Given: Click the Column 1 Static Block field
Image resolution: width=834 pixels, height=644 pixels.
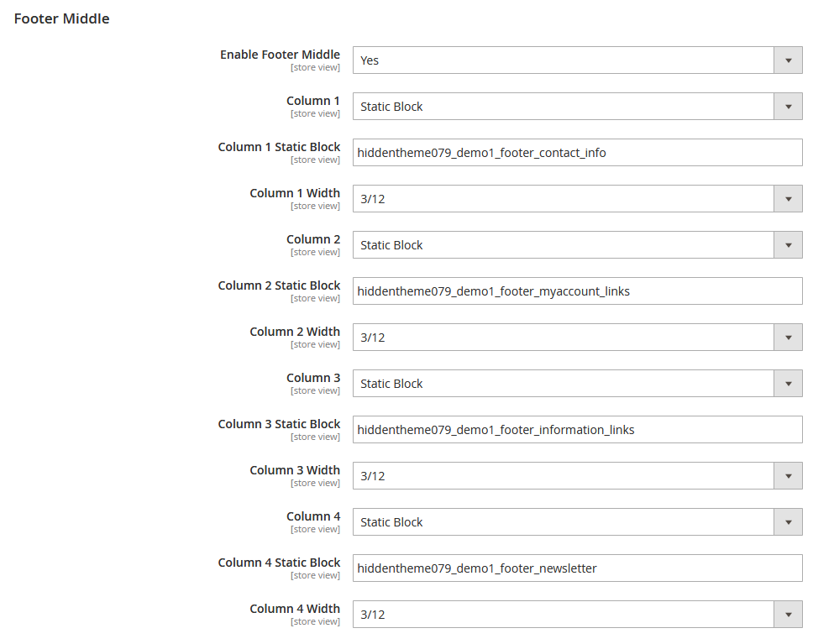Looking at the screenshot, I should pyautogui.click(x=577, y=153).
